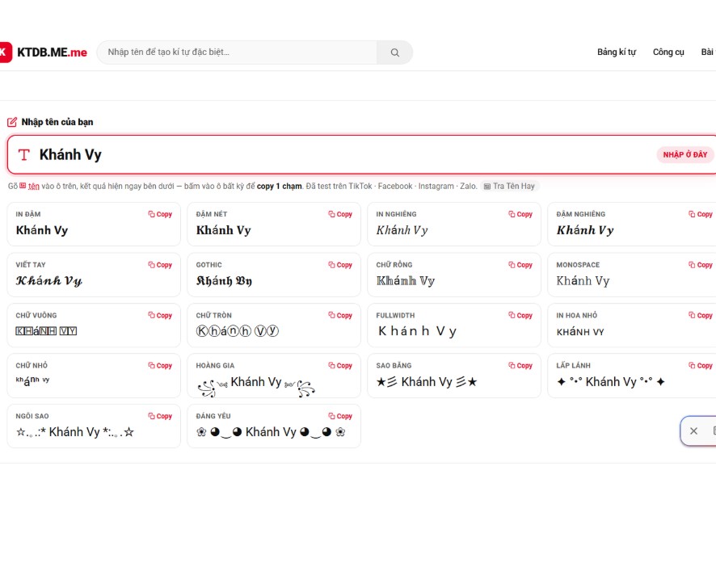
Task: Select the star-decorated Khánh Vy text in SAO BĂNG
Action: 427,382
